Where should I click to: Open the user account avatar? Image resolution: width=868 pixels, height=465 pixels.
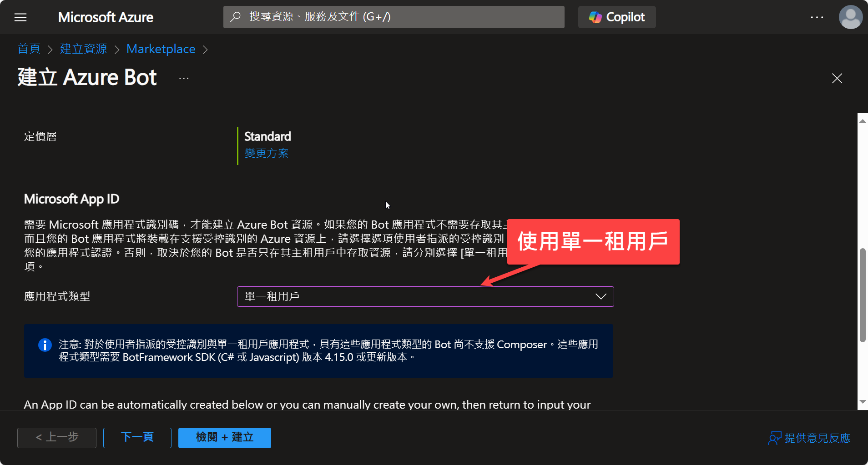850,17
